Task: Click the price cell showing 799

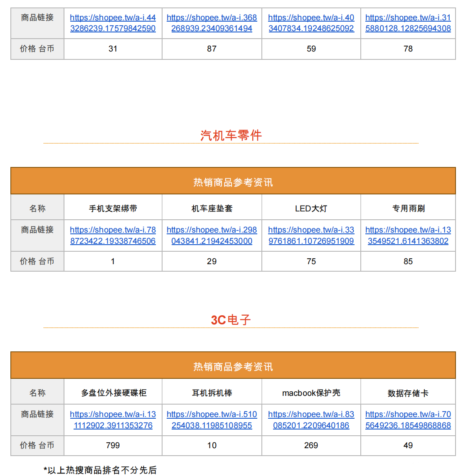Action: [x=112, y=445]
